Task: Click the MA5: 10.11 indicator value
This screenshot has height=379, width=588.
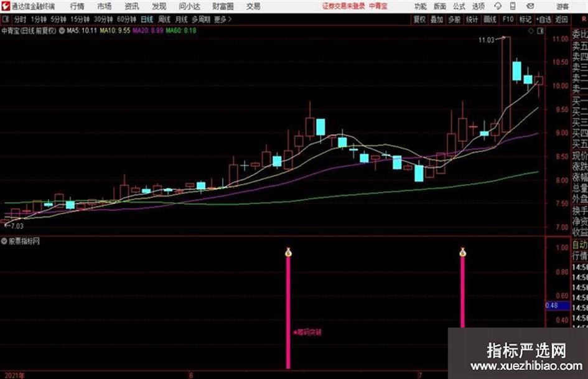Action: (82, 30)
